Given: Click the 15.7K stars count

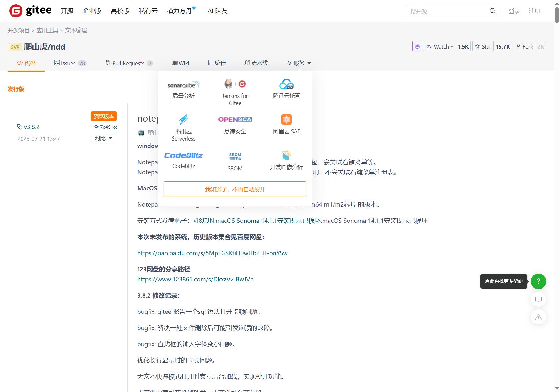Looking at the screenshot, I should click(503, 46).
